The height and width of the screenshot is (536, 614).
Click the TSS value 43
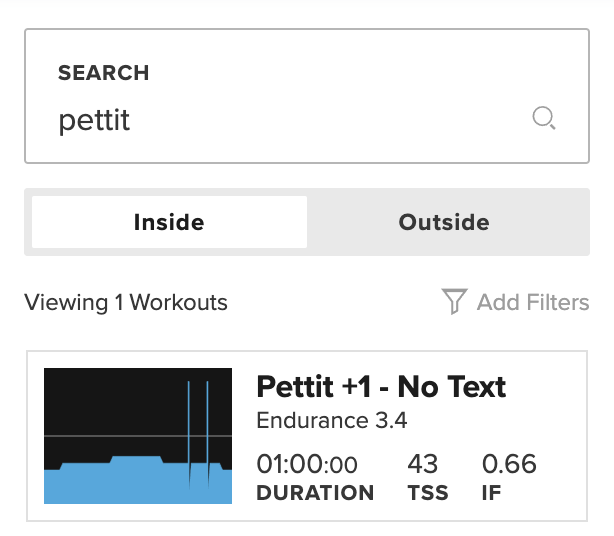(422, 465)
